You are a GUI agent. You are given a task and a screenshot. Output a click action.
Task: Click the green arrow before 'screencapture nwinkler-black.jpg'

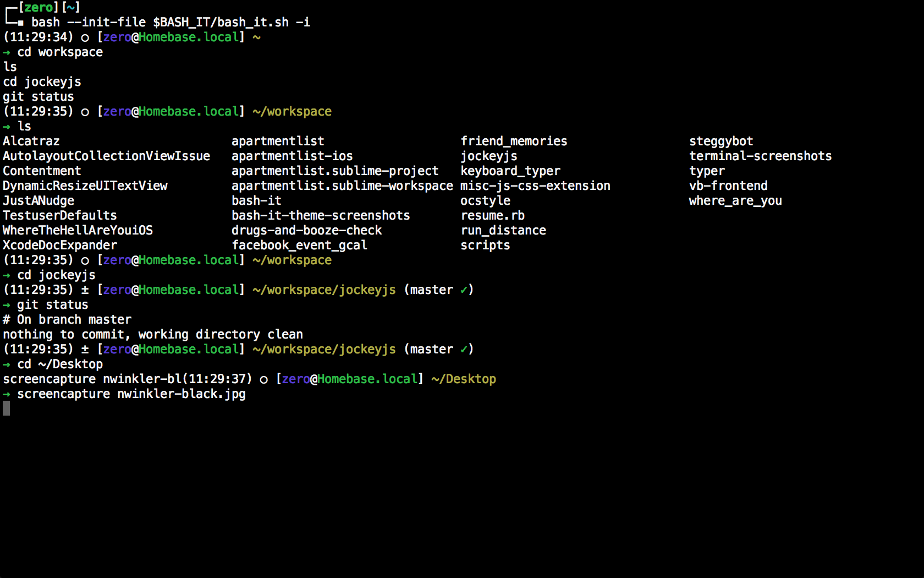click(6, 394)
